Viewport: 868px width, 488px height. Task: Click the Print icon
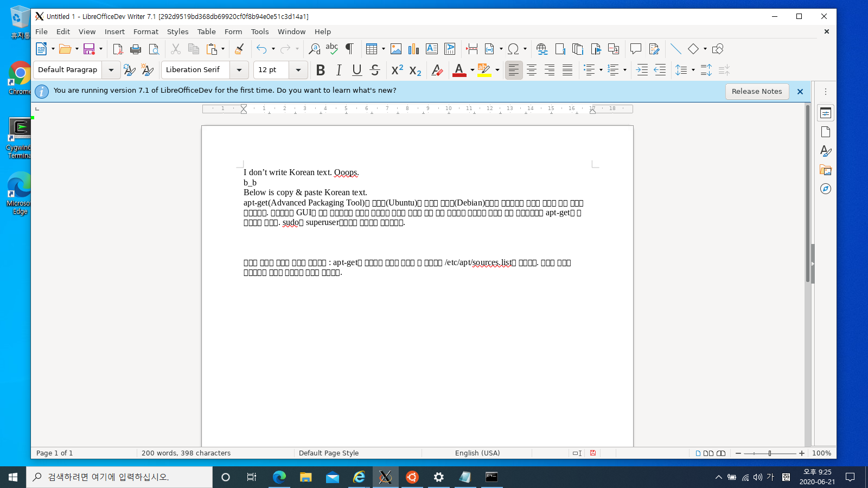pos(136,49)
